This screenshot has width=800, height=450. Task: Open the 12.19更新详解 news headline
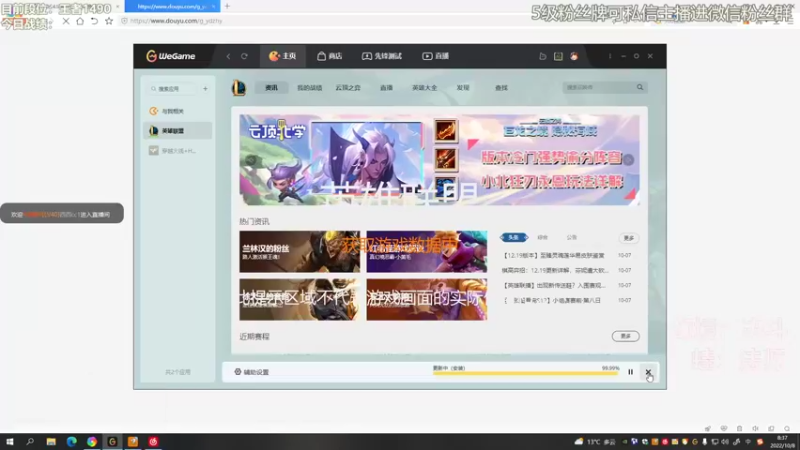tap(555, 270)
